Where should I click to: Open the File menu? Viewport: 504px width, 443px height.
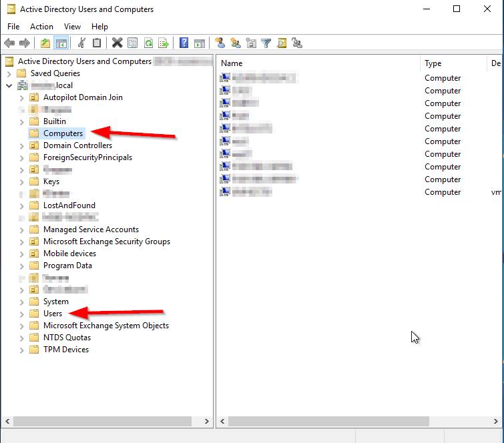(13, 27)
